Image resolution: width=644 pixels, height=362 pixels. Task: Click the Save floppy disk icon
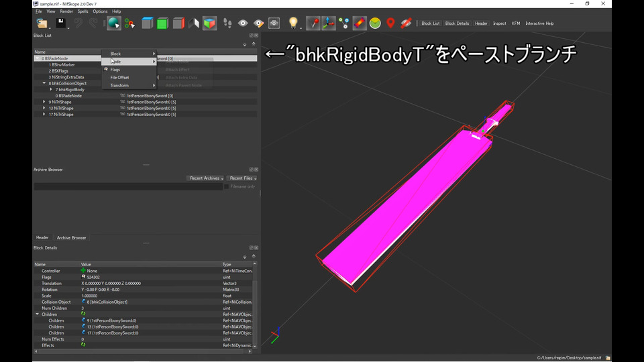click(60, 23)
